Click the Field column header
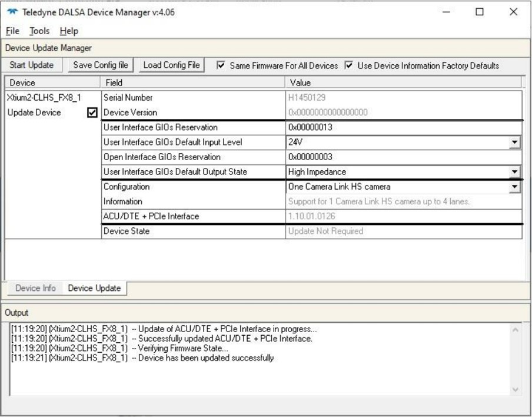The width and height of the screenshot is (532, 417). (192, 82)
